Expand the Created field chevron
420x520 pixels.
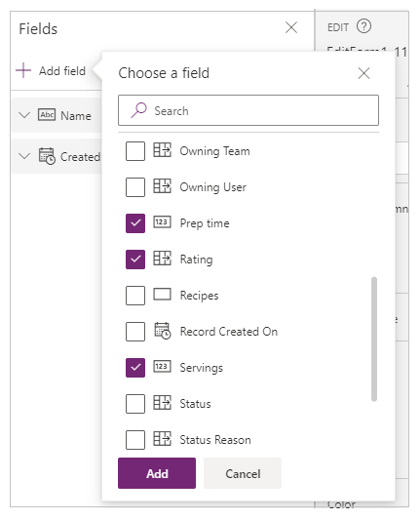click(x=24, y=156)
